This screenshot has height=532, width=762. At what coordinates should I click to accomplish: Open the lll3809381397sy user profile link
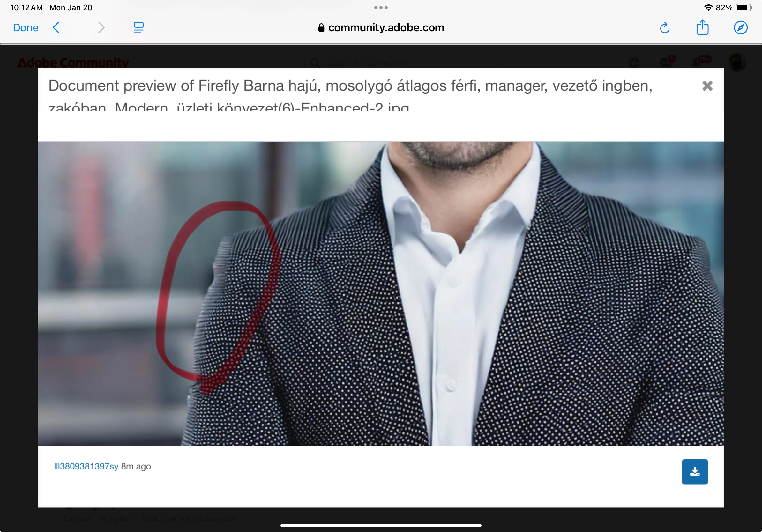click(86, 466)
